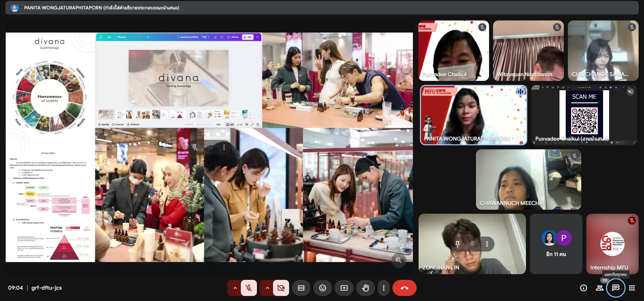Leave the call with red hang-up button
The height and width of the screenshot is (301, 644).
[405, 288]
